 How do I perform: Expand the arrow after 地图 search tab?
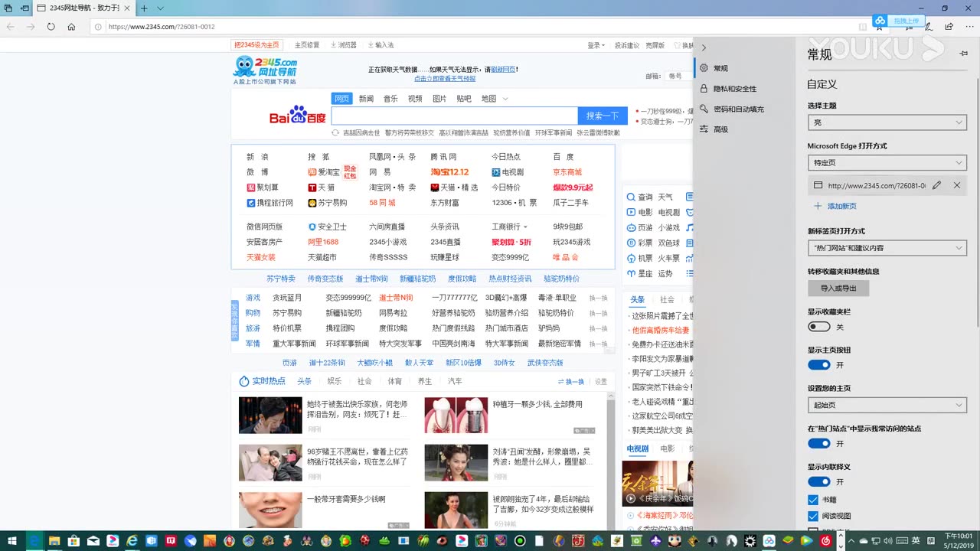pos(505,99)
